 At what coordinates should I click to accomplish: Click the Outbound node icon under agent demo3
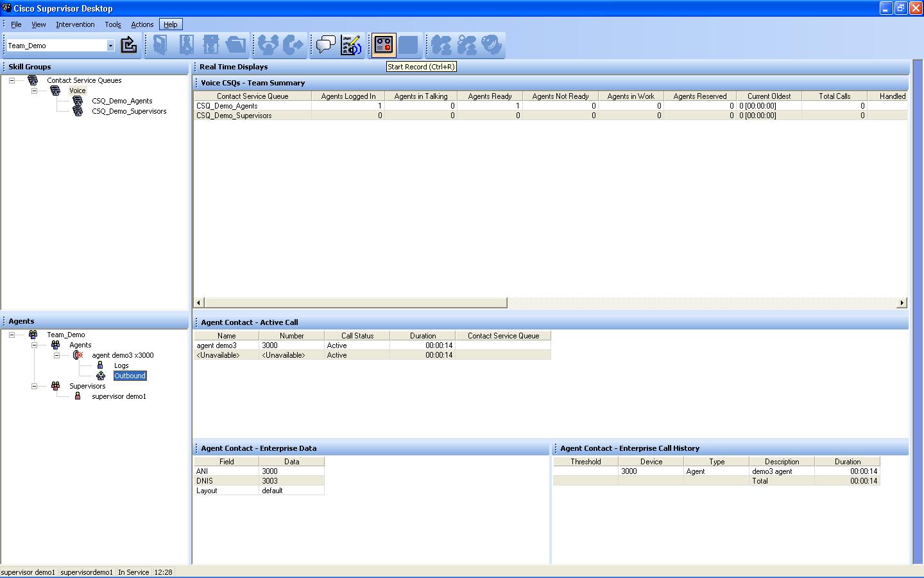tap(100, 376)
